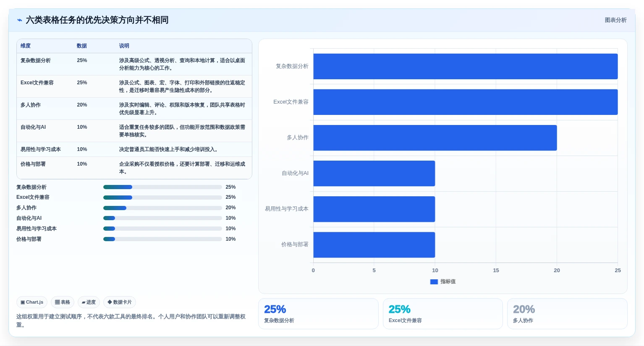Click the 数据卡片 tag chip
Screen dimensions: 644x346
(x=120, y=302)
